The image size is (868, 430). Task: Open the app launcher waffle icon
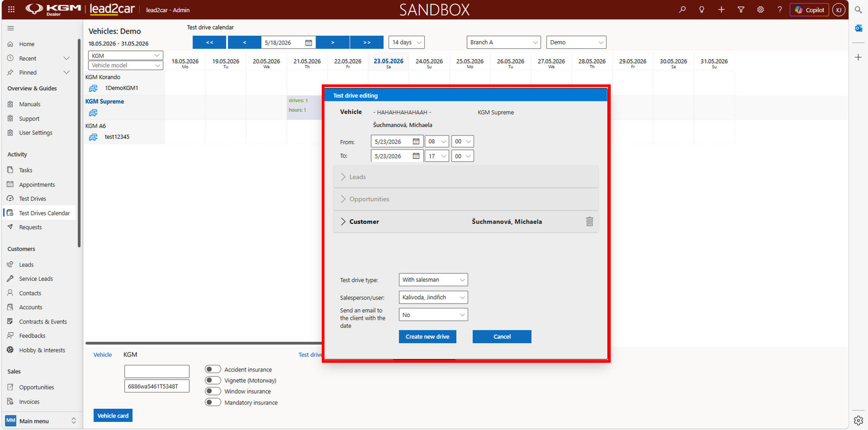point(11,9)
